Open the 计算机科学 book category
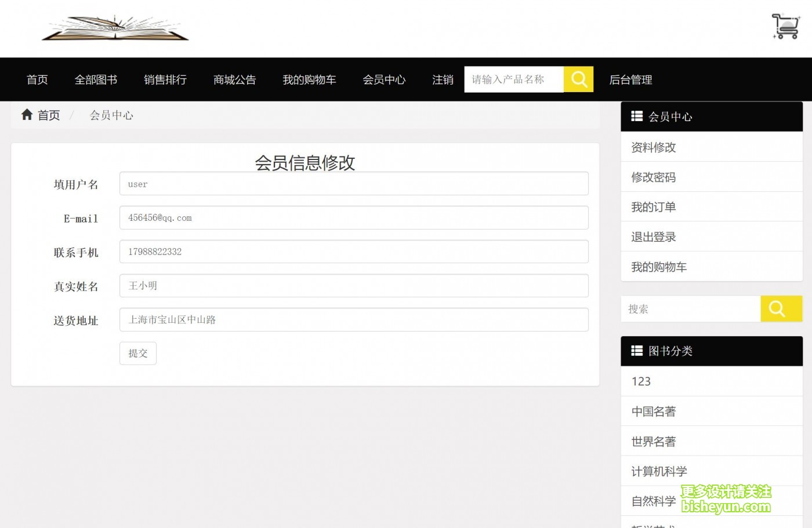Image resolution: width=812 pixels, height=528 pixels. coord(658,471)
